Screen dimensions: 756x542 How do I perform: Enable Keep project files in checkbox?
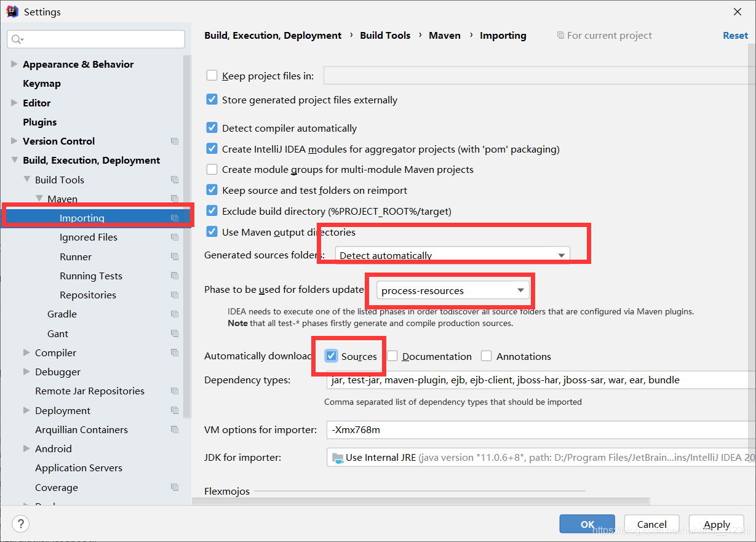pyautogui.click(x=212, y=76)
